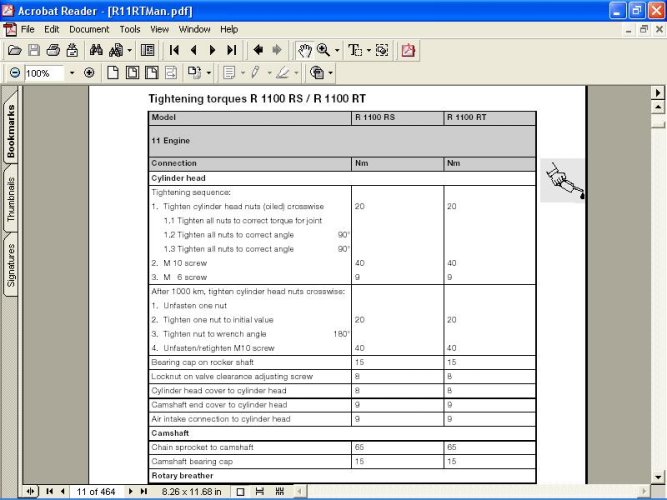Go to last page in the status bar
This screenshot has width=667, height=500.
click(144, 491)
